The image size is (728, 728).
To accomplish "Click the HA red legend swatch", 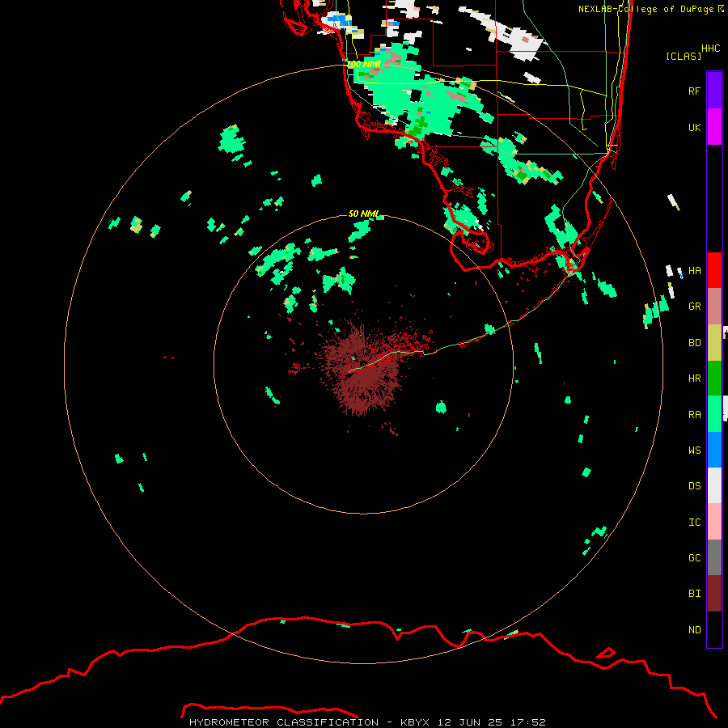I will (714, 270).
